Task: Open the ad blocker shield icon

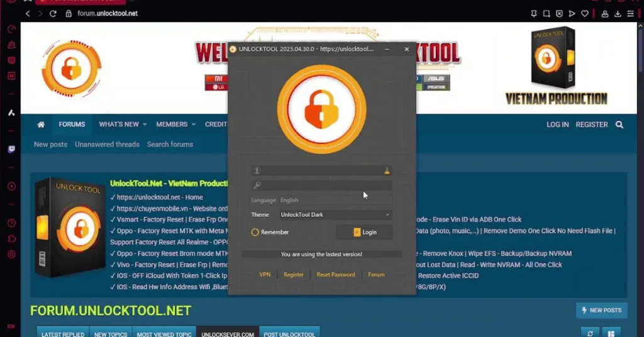Action: [559, 14]
